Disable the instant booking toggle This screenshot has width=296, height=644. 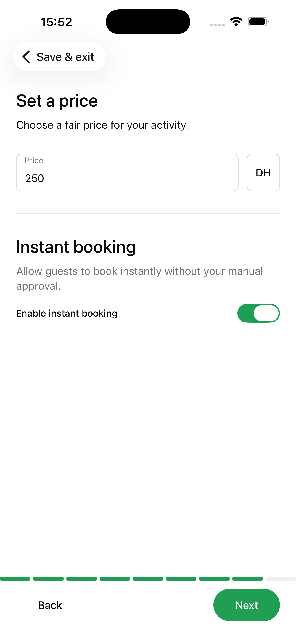(258, 313)
